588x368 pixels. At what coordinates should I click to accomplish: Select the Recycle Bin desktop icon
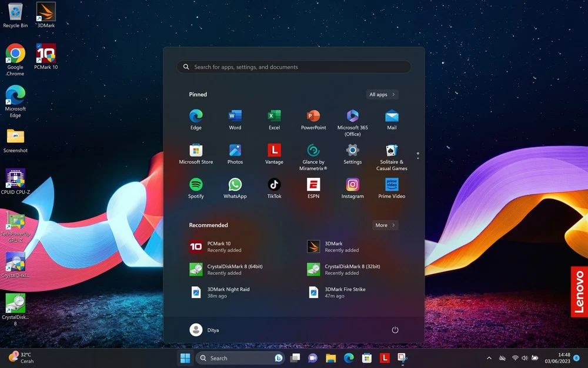pos(15,15)
